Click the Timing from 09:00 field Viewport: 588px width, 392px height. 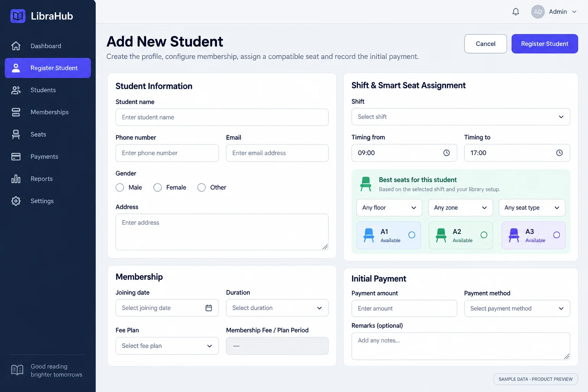coord(404,153)
